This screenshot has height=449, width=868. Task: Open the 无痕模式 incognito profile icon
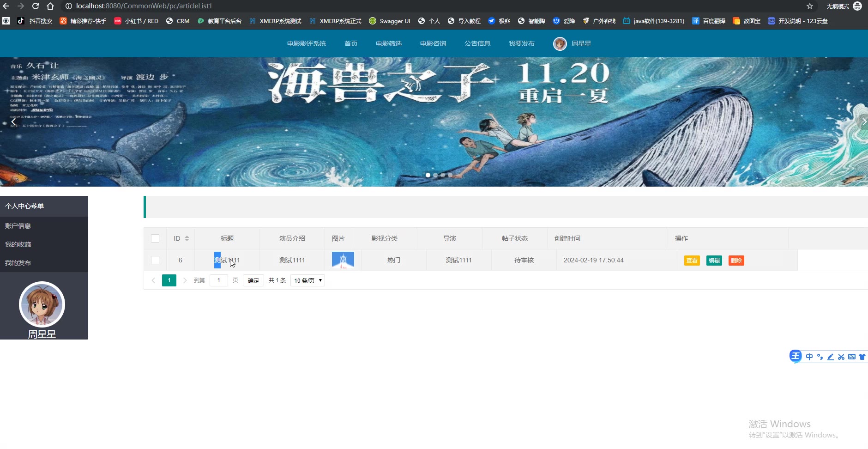pos(857,6)
